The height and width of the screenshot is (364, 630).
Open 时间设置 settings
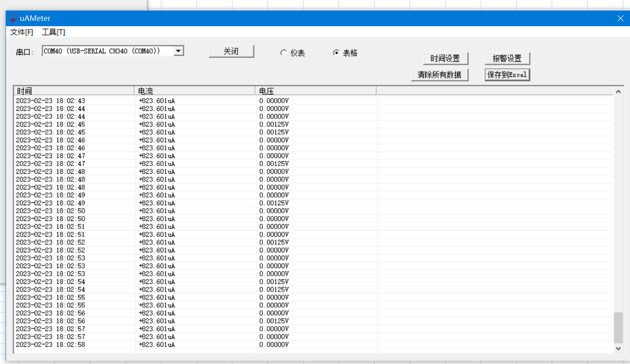tap(446, 58)
